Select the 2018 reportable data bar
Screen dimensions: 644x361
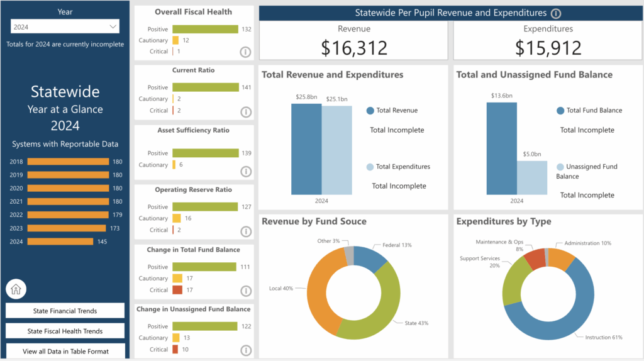68,162
